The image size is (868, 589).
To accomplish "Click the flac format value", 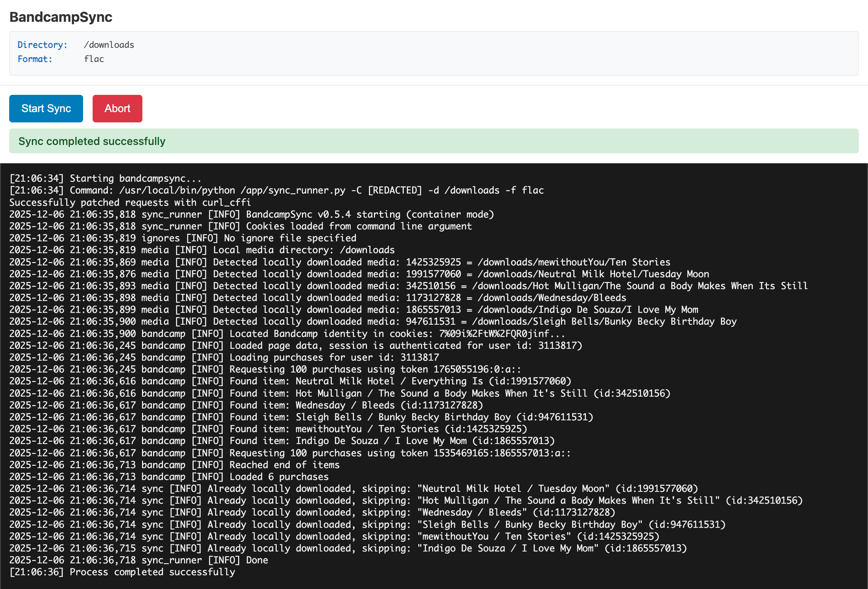I will pyautogui.click(x=94, y=59).
